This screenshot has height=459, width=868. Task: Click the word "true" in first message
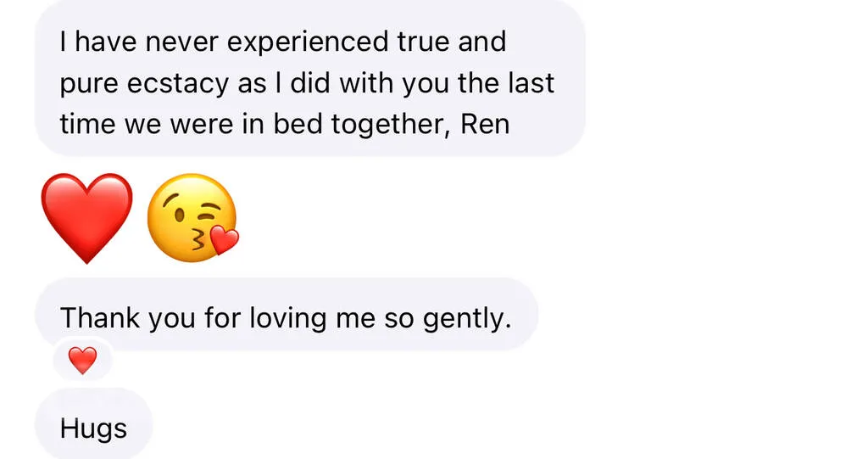[426, 42]
